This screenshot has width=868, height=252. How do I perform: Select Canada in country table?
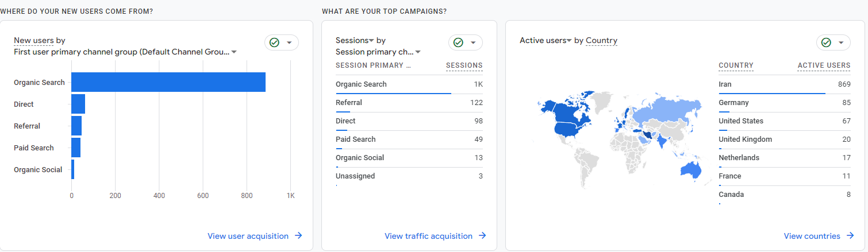coord(785,195)
